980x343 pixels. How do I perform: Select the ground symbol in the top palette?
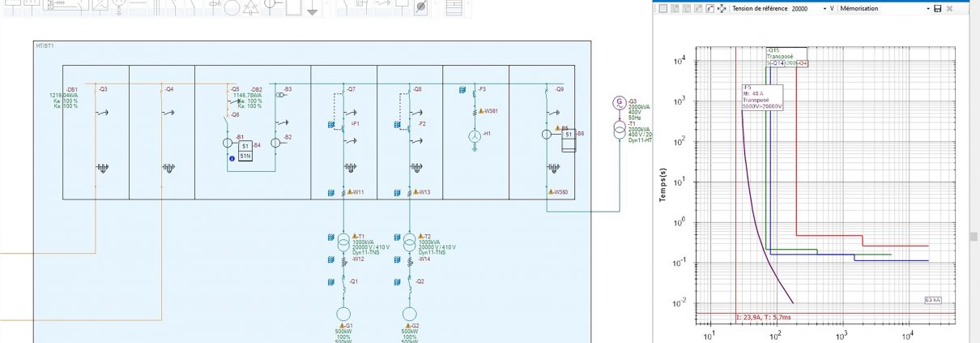point(312,8)
